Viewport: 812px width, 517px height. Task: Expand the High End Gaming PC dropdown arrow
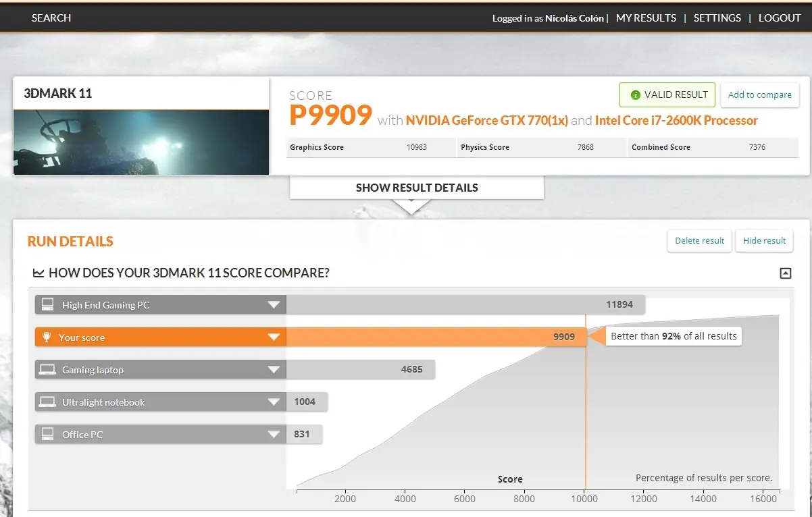pos(274,305)
